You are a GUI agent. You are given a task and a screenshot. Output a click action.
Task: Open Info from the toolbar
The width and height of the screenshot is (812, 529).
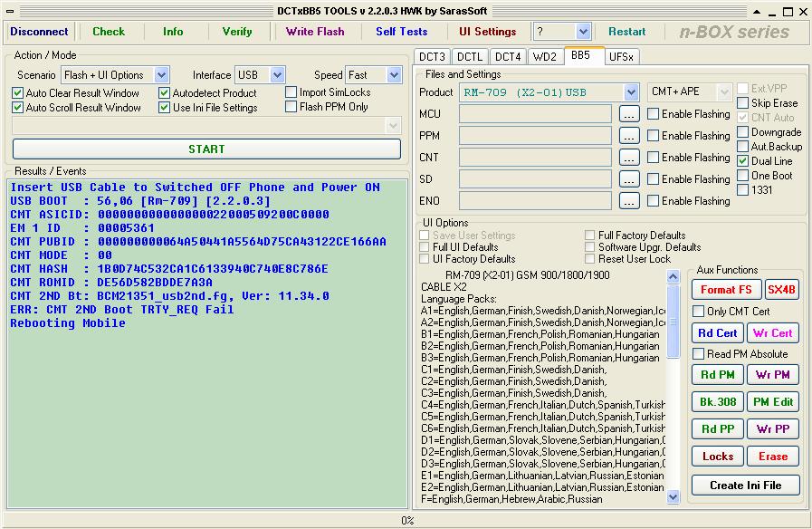[173, 32]
